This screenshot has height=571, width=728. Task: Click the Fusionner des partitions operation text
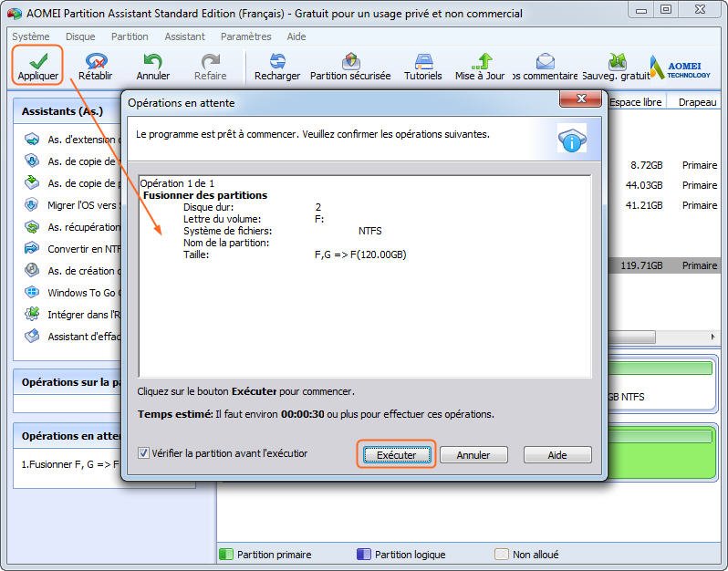point(205,195)
